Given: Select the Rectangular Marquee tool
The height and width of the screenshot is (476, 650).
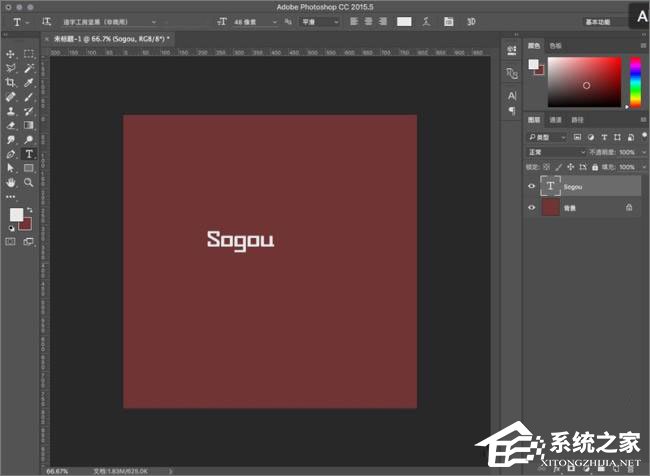Looking at the screenshot, I should 29,54.
